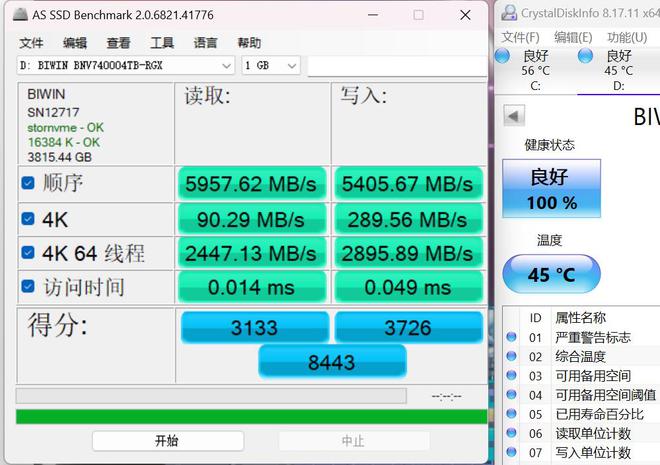Click blue status dot for attribute 05

click(512, 414)
